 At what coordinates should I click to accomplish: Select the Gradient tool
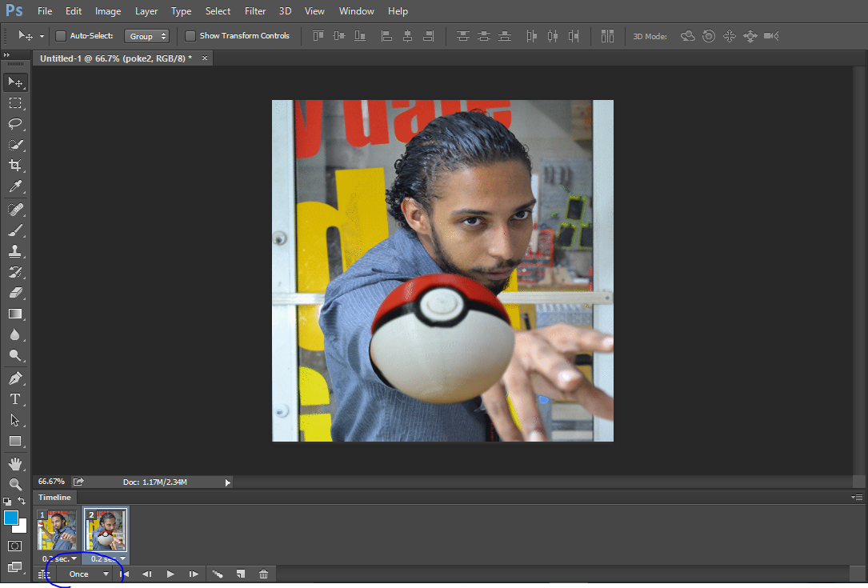point(15,314)
